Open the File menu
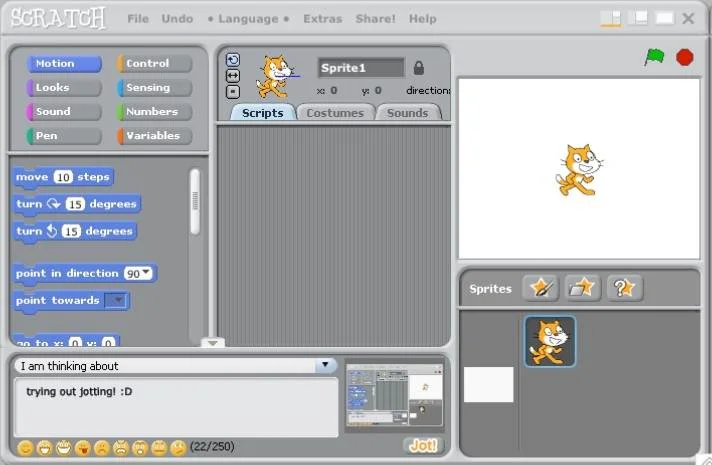 (x=138, y=19)
